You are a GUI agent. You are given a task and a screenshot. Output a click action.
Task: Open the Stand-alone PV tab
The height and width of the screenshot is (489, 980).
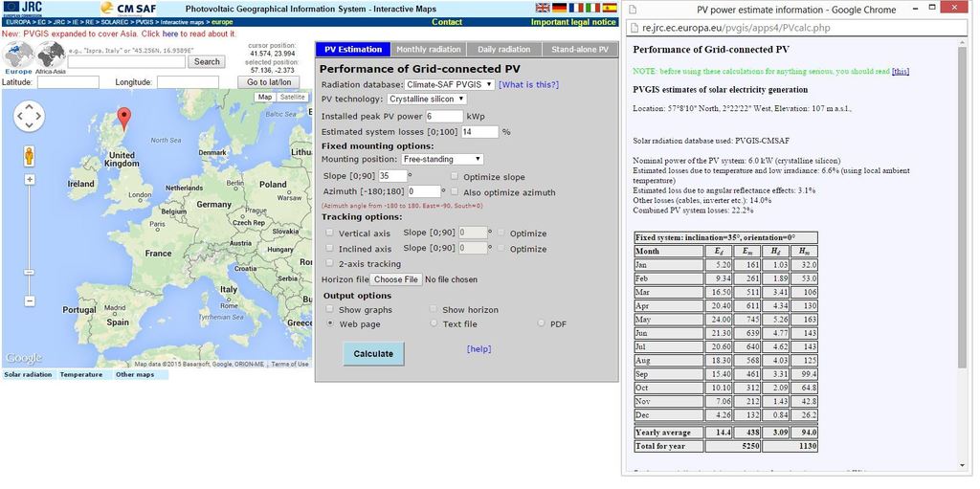coord(579,50)
